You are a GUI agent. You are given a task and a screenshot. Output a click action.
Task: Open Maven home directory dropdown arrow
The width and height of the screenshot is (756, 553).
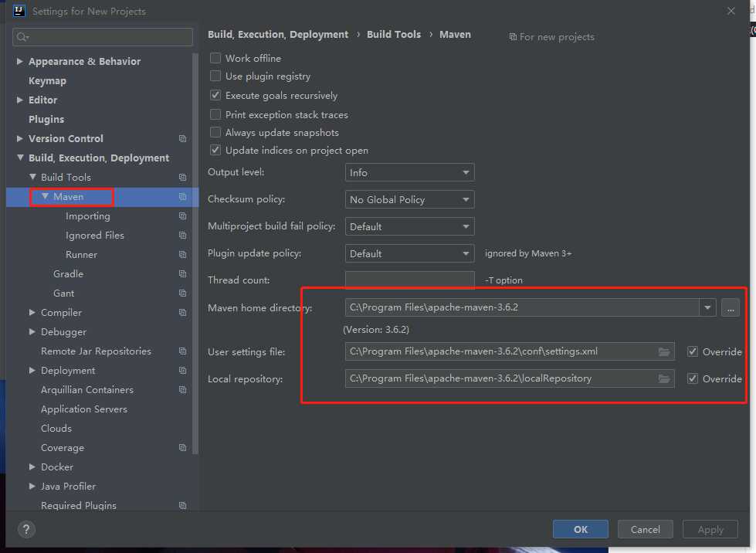tap(707, 307)
